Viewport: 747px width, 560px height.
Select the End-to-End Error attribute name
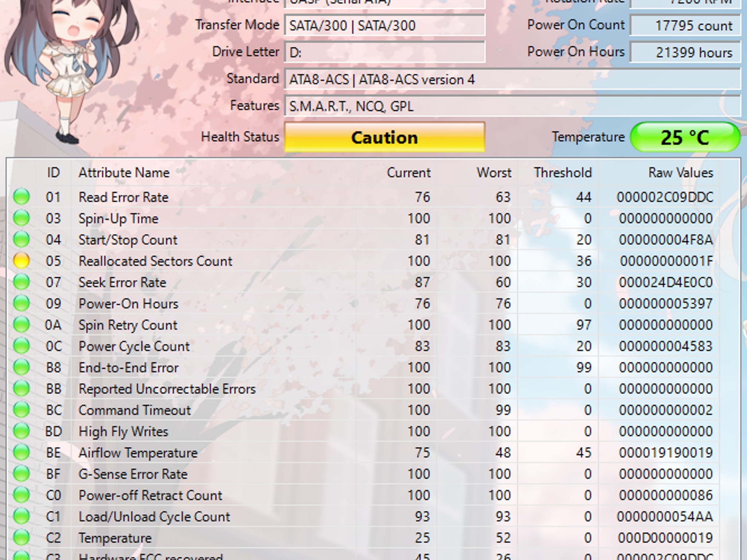128,367
